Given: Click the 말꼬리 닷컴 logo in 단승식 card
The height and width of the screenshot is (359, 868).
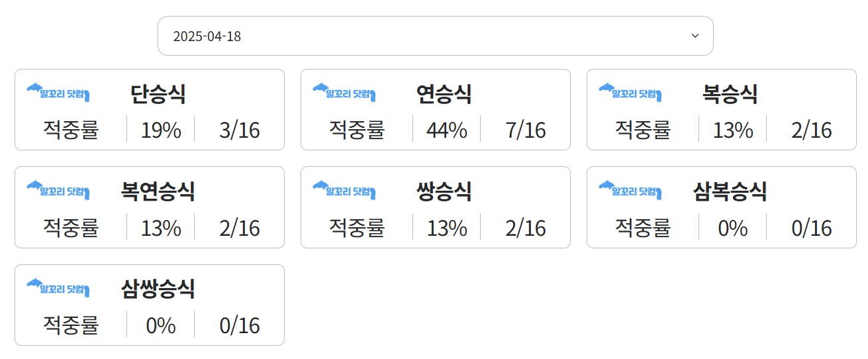Looking at the screenshot, I should 58,93.
